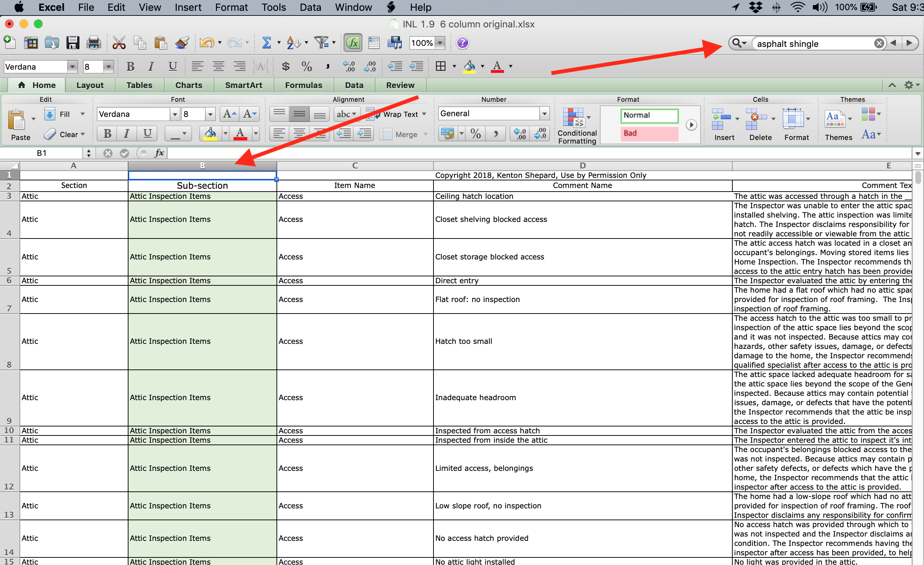Image resolution: width=924 pixels, height=565 pixels.
Task: Click Delete cells icon in ribbon
Action: point(756,119)
